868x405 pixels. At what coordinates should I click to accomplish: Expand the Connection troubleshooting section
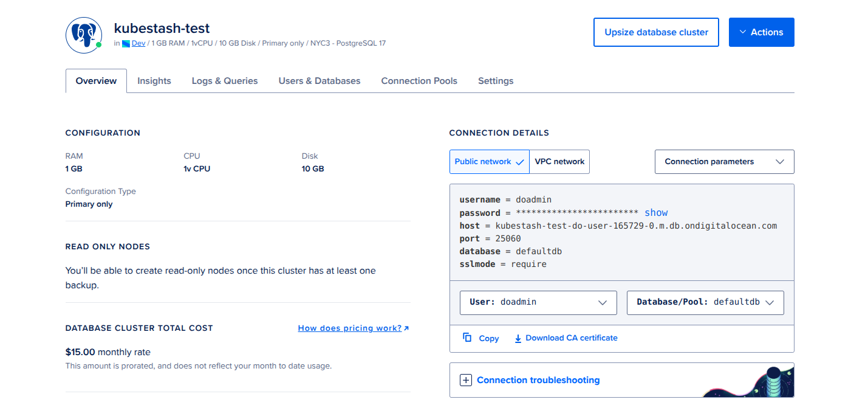coord(538,379)
